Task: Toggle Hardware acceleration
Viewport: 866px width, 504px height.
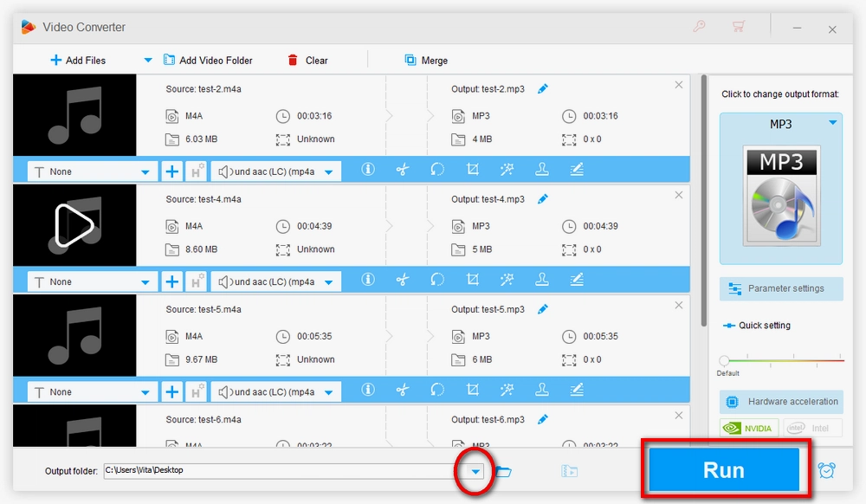Action: (781, 402)
